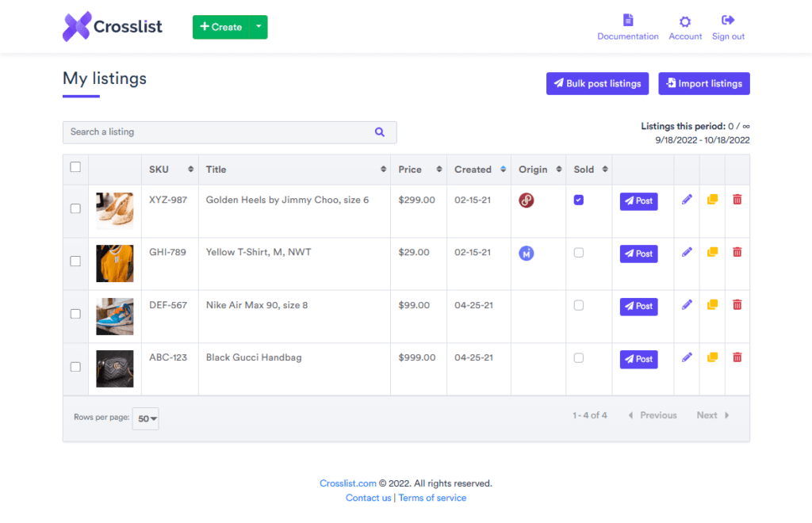Duplicate the Nike Air Max 90 listing
The image size is (812, 523).
[711, 304]
